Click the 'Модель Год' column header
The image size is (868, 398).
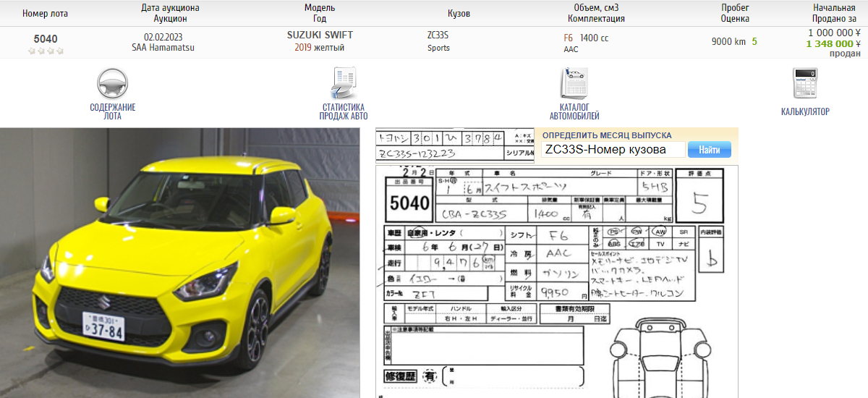click(320, 13)
